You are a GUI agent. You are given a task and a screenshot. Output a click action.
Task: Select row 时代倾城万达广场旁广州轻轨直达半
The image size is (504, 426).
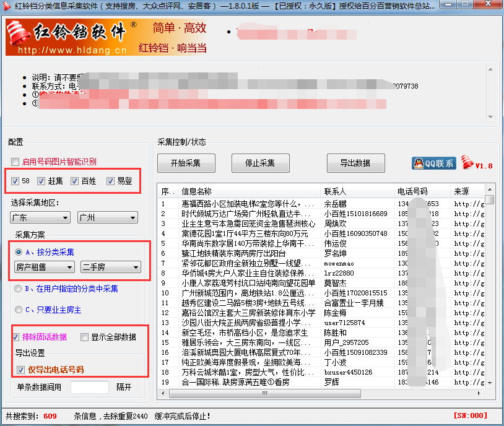(321, 214)
